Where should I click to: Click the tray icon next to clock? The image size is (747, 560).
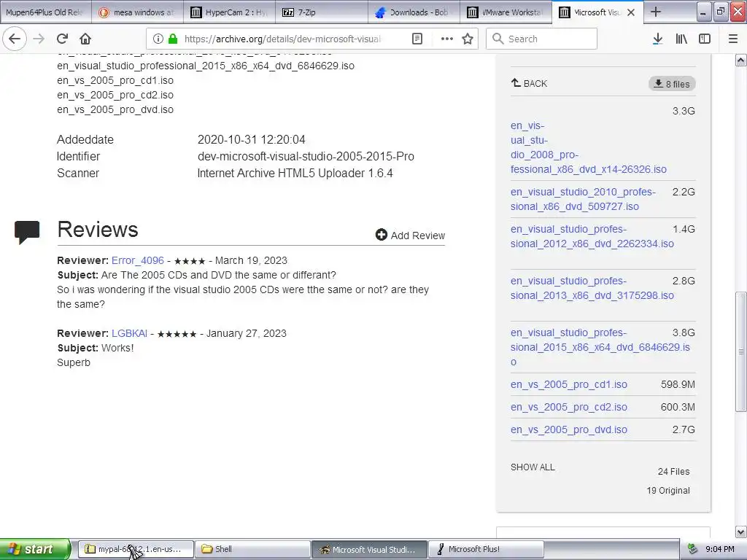pyautogui.click(x=693, y=549)
